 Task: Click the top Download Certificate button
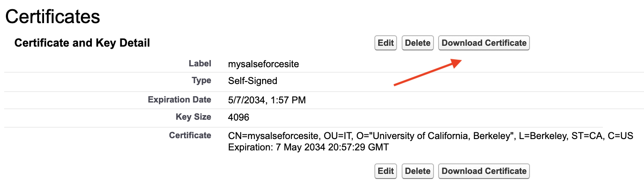(484, 43)
